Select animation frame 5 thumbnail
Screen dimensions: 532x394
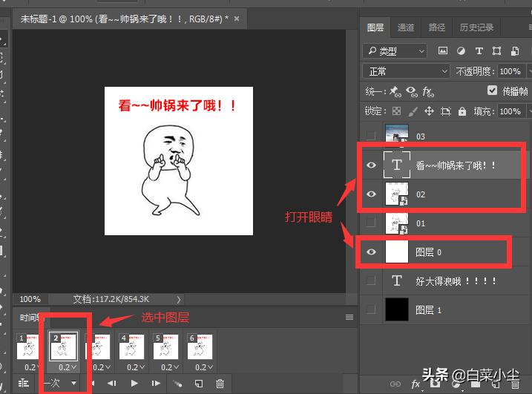click(165, 347)
